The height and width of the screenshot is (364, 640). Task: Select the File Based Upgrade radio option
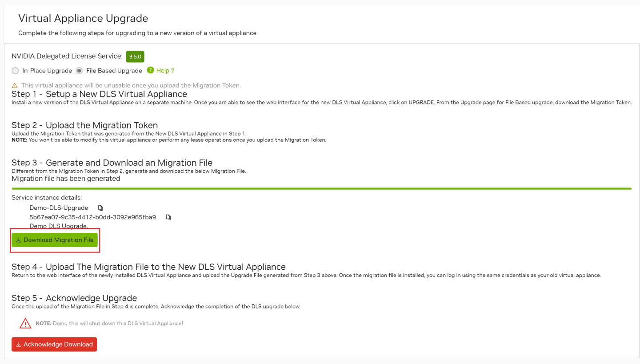point(79,71)
